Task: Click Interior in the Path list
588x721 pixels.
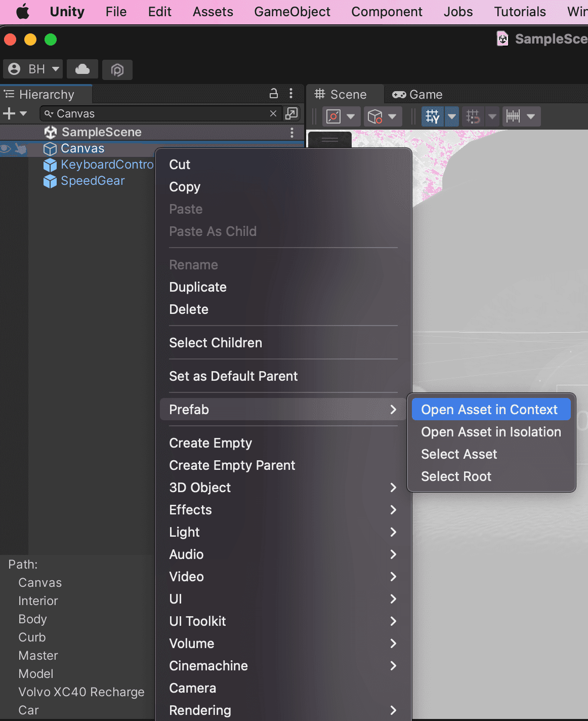Action: (x=38, y=601)
